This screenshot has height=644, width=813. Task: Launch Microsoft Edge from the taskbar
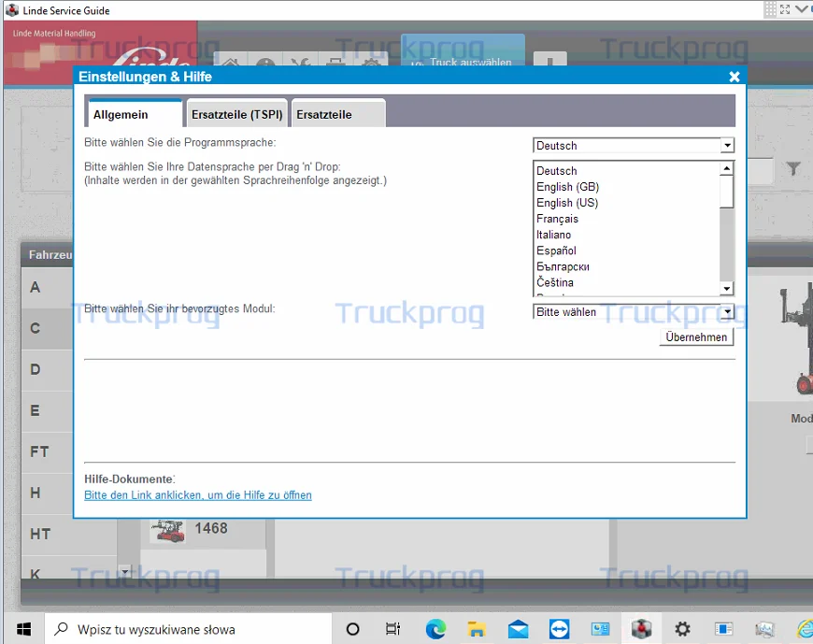[x=435, y=629]
